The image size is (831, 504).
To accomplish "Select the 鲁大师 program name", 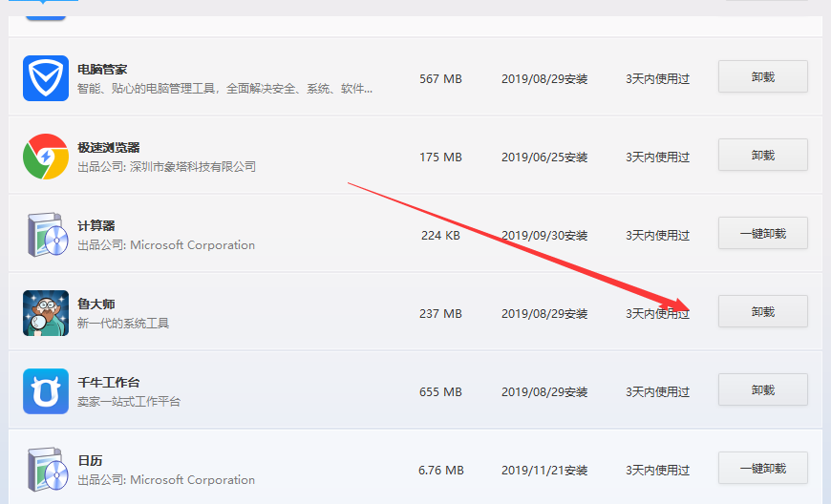I will pyautogui.click(x=96, y=304).
